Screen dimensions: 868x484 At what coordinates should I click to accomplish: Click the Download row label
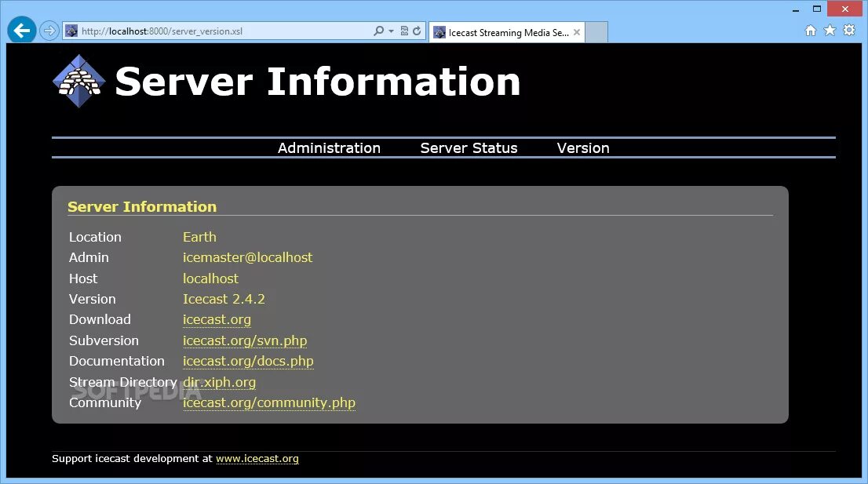tap(100, 320)
